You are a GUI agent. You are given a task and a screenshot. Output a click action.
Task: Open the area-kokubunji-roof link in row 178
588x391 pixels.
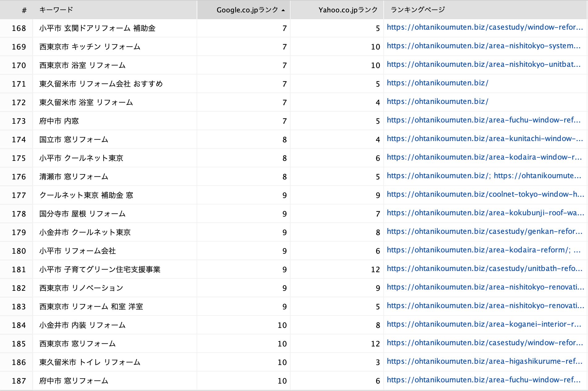pos(485,213)
